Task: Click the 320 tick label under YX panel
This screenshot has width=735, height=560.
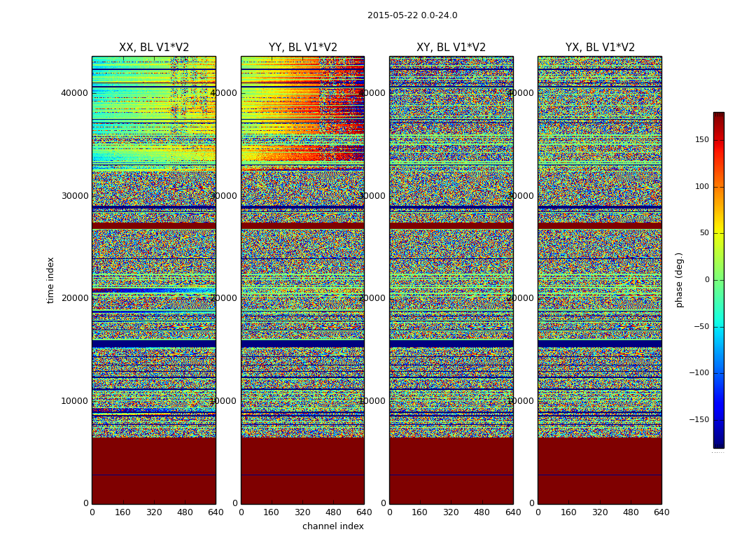Action: (x=599, y=512)
